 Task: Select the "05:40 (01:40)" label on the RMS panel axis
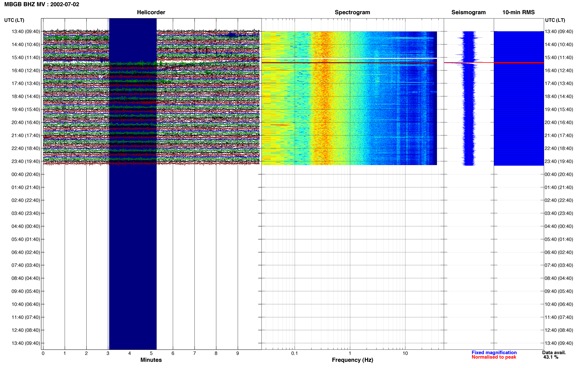pos(559,239)
